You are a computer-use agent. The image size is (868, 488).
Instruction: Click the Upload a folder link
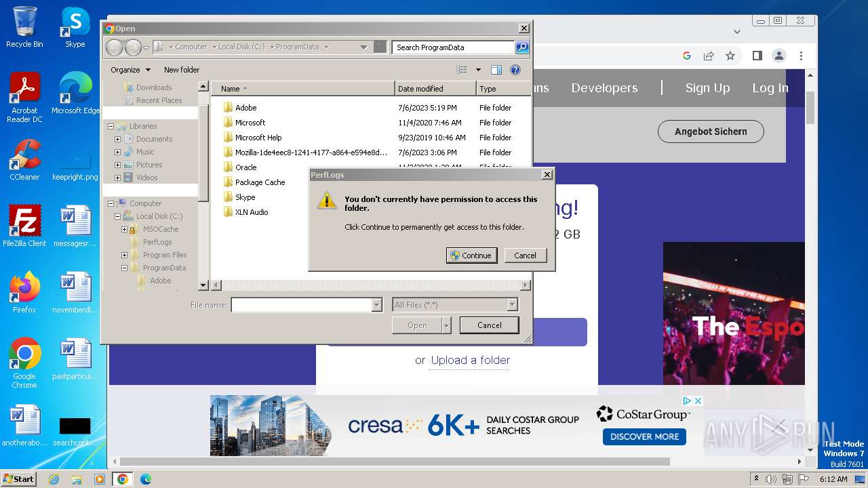[x=471, y=360]
